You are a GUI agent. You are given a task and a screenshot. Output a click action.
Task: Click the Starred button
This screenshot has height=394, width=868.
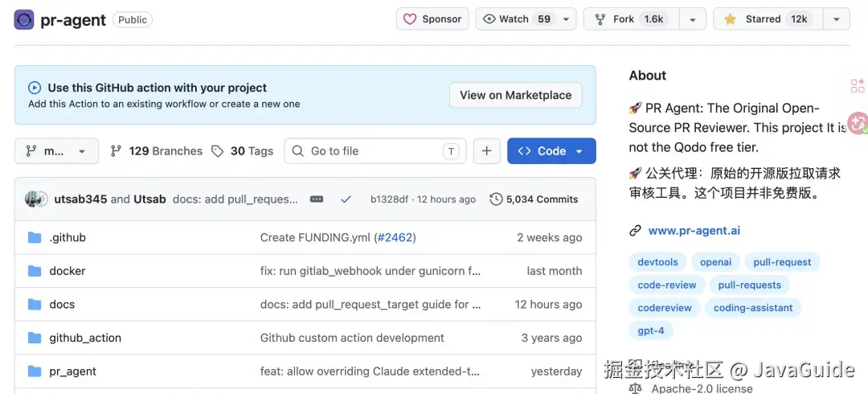[x=768, y=18]
